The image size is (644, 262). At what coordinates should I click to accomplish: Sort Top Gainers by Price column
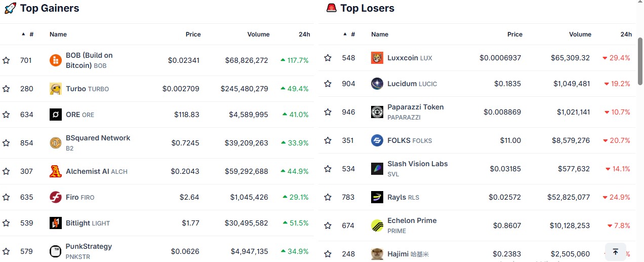tap(193, 34)
